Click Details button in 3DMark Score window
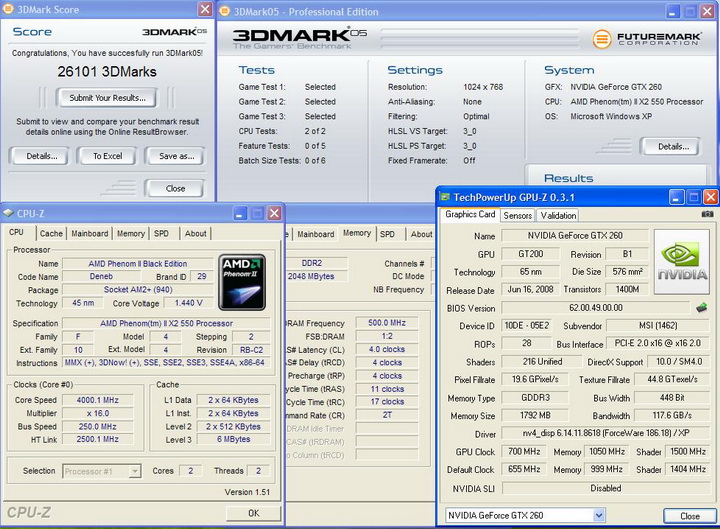 [x=41, y=156]
